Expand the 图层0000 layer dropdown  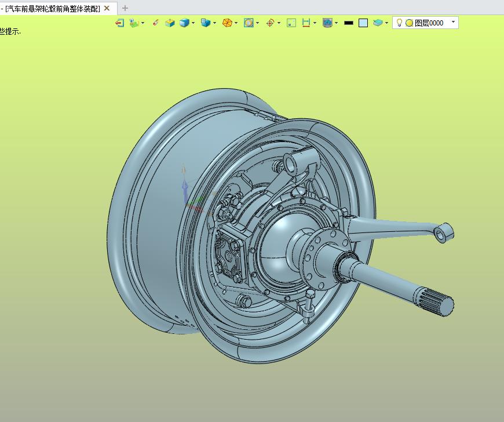point(452,23)
